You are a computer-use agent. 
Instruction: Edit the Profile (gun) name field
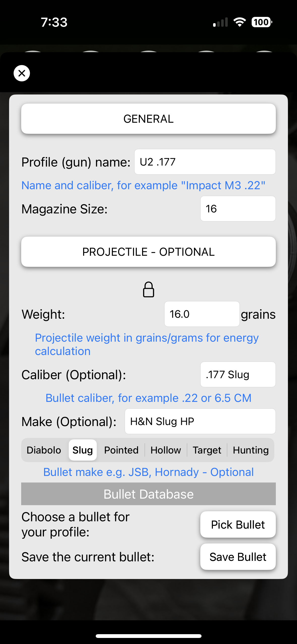pos(205,162)
